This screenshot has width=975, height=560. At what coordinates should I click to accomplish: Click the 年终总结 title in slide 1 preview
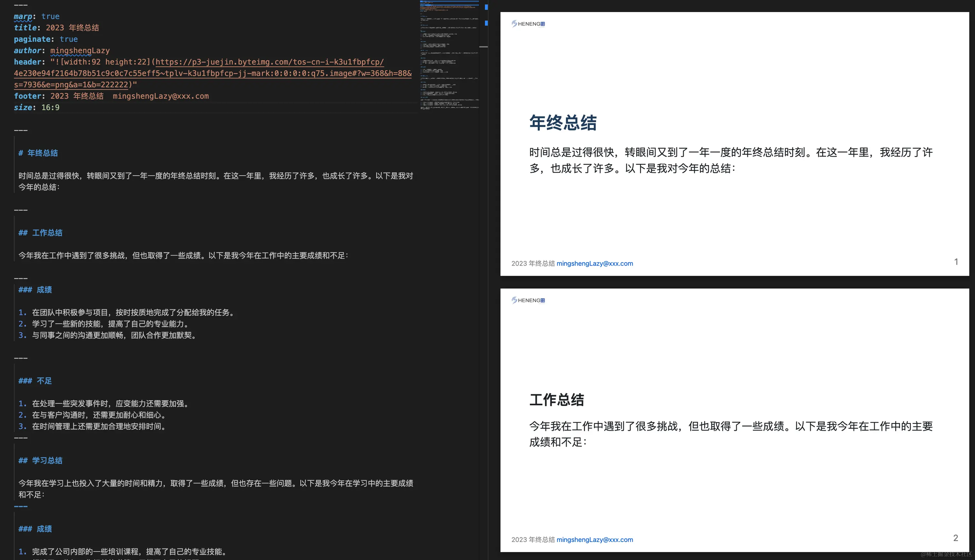point(563,123)
